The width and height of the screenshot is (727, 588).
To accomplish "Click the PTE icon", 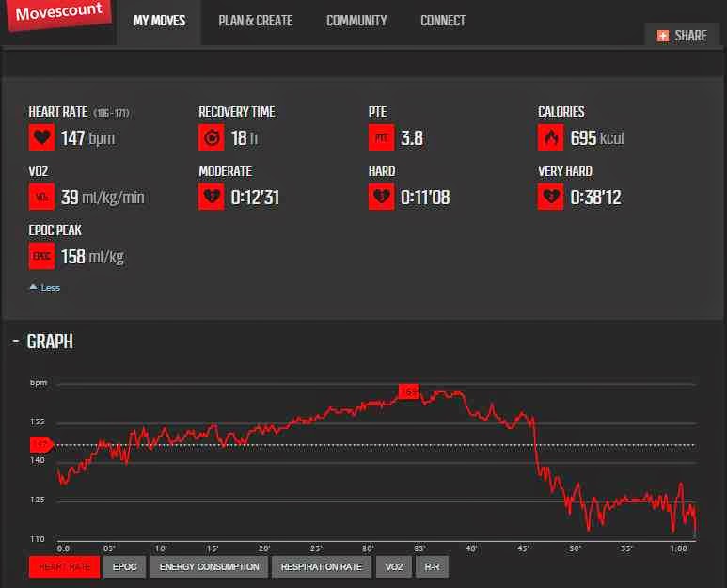I will [x=381, y=137].
